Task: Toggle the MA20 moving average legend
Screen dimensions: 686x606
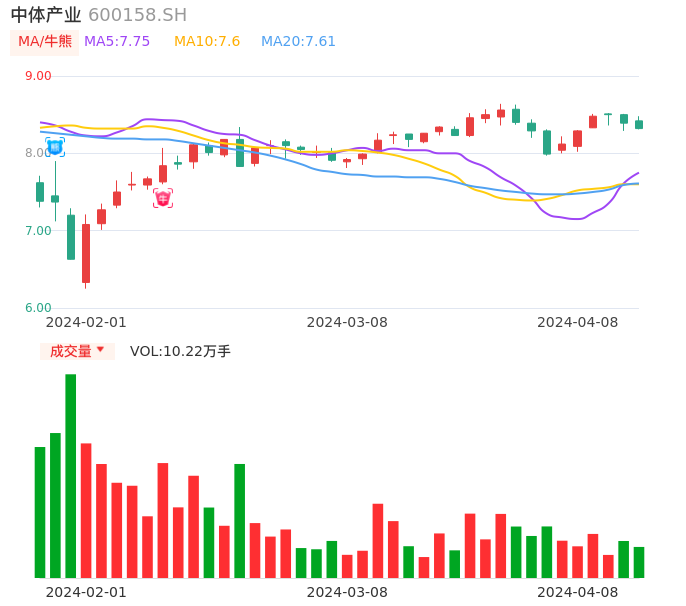Action: [x=298, y=42]
